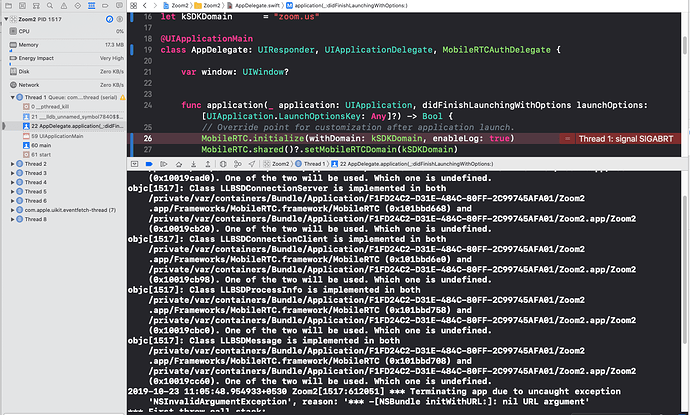Select stack frame 21 lldb_unnamed_symbol

click(x=64, y=117)
